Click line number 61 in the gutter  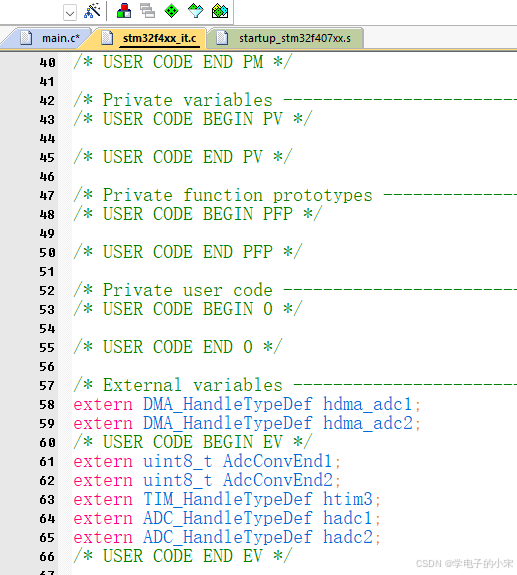[47, 462]
